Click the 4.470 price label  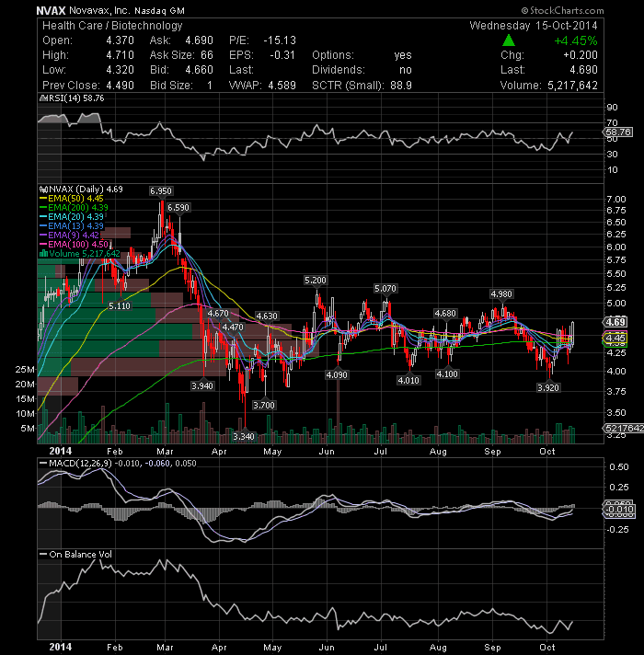pos(233,327)
